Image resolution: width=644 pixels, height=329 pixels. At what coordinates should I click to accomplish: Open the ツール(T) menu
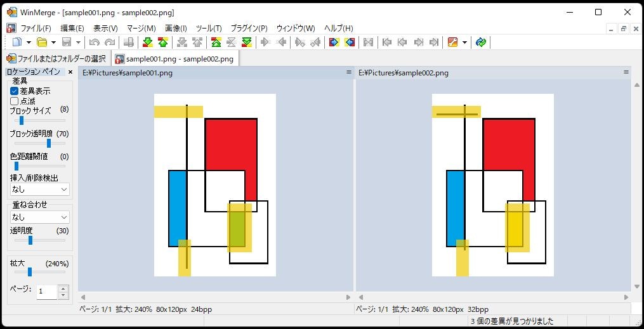click(209, 29)
